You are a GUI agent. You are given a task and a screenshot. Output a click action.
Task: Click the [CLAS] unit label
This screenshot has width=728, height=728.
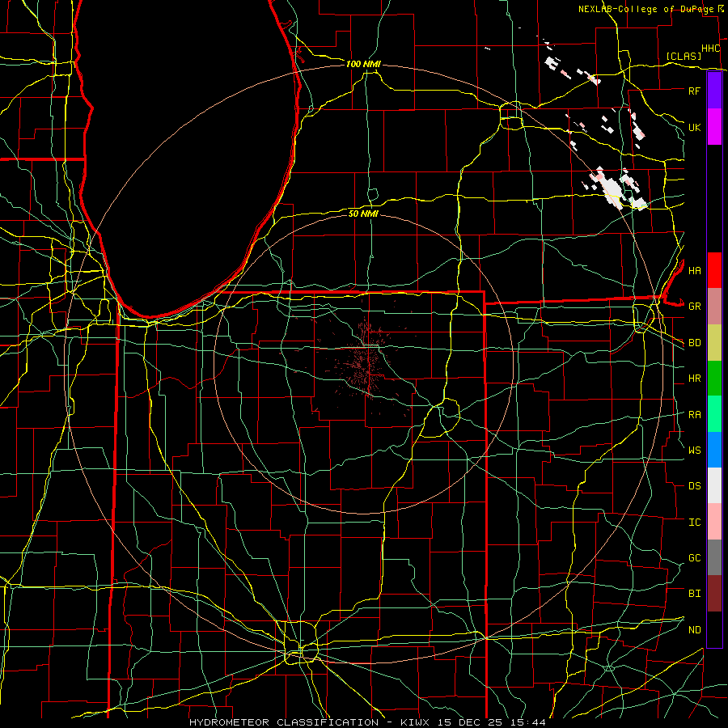(684, 56)
